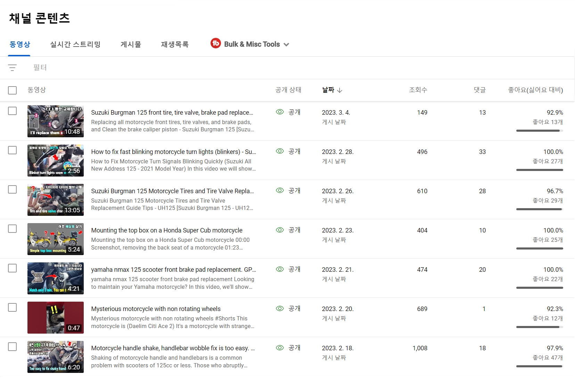Open the 재생목록 tab
The image size is (575, 392).
[x=175, y=44]
